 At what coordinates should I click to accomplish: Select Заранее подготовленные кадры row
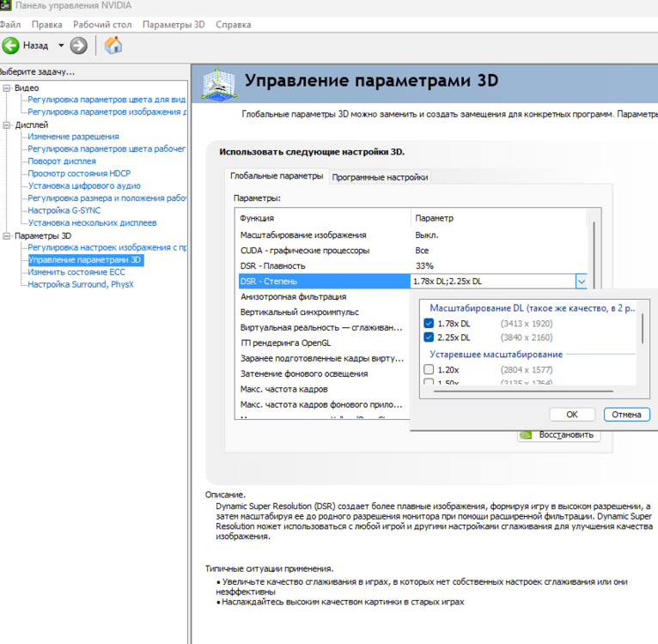coord(324,359)
